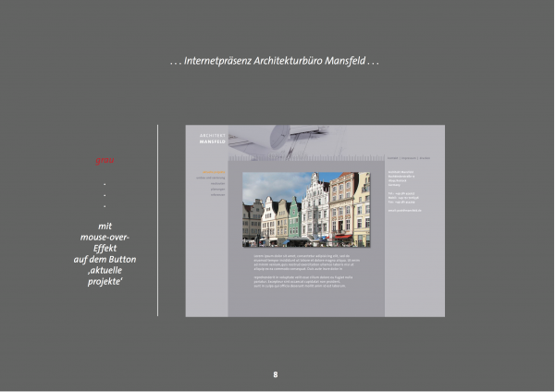This screenshot has height=392, width=555.
Task: Click the Architekt Mansfeld logo
Action: [x=212, y=139]
